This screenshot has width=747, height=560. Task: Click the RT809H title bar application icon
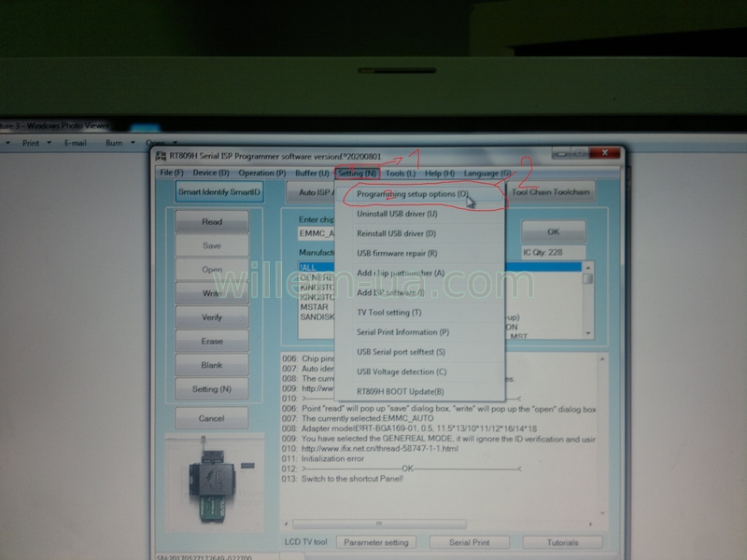(x=161, y=156)
